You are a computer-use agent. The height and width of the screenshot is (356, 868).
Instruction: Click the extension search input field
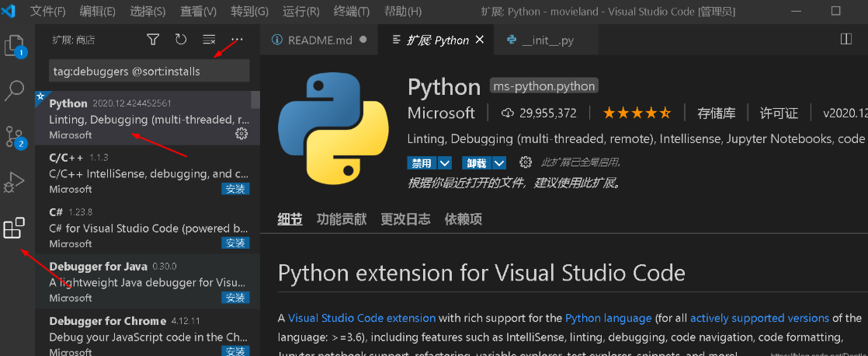click(x=149, y=71)
